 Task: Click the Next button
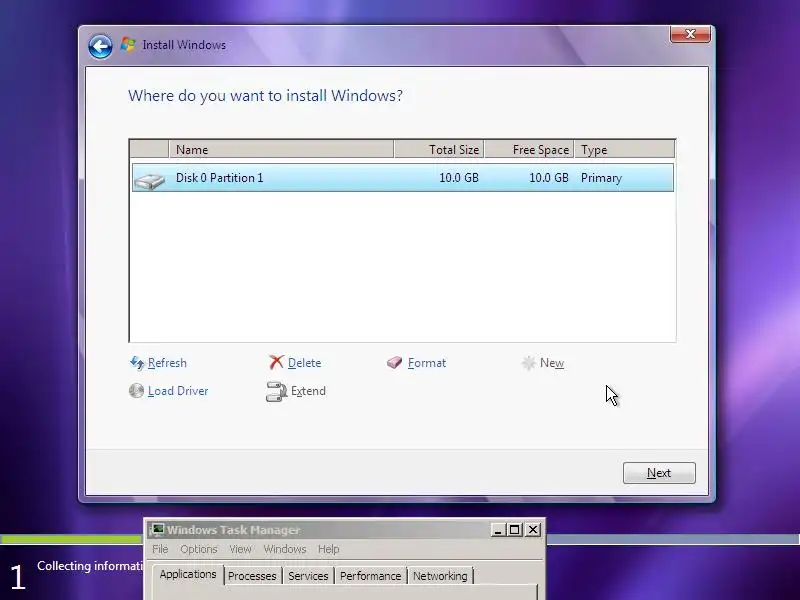(x=659, y=473)
